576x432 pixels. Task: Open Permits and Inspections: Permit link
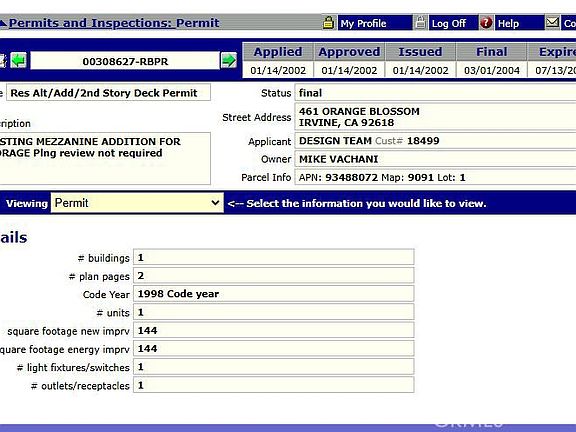pyautogui.click(x=114, y=23)
